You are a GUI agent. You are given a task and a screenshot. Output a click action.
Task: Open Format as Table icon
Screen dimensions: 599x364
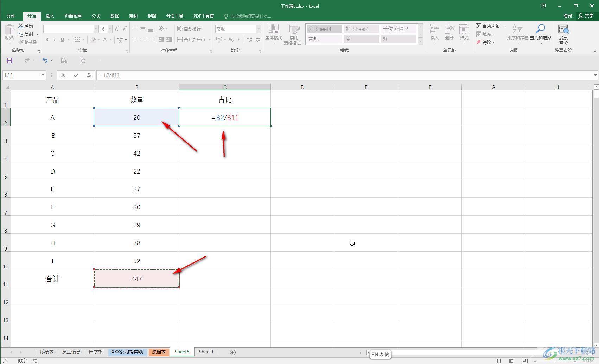(294, 29)
